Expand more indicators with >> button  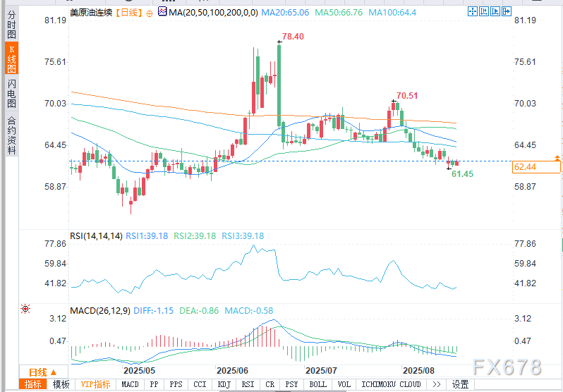click(437, 384)
